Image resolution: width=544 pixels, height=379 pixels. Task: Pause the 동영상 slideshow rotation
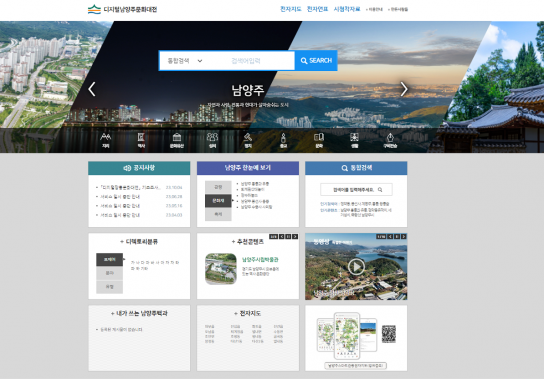click(397, 237)
